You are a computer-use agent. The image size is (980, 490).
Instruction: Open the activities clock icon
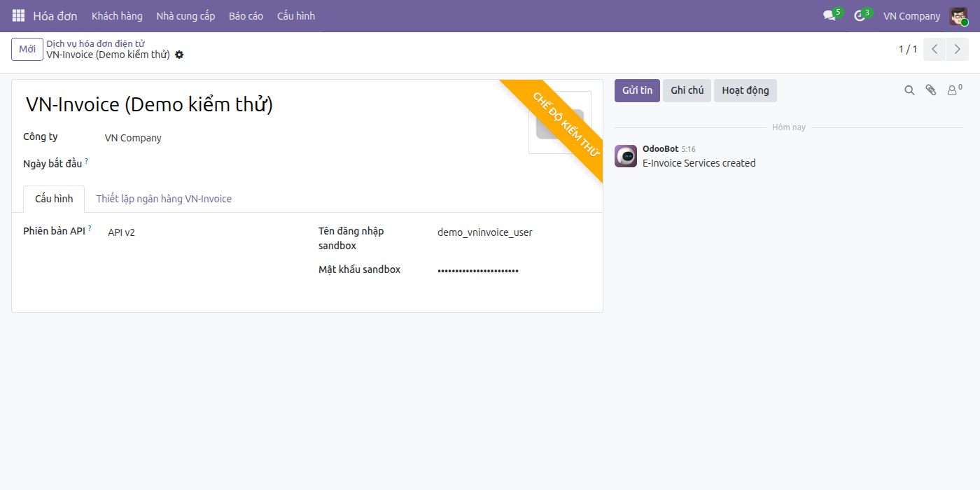pyautogui.click(x=860, y=15)
